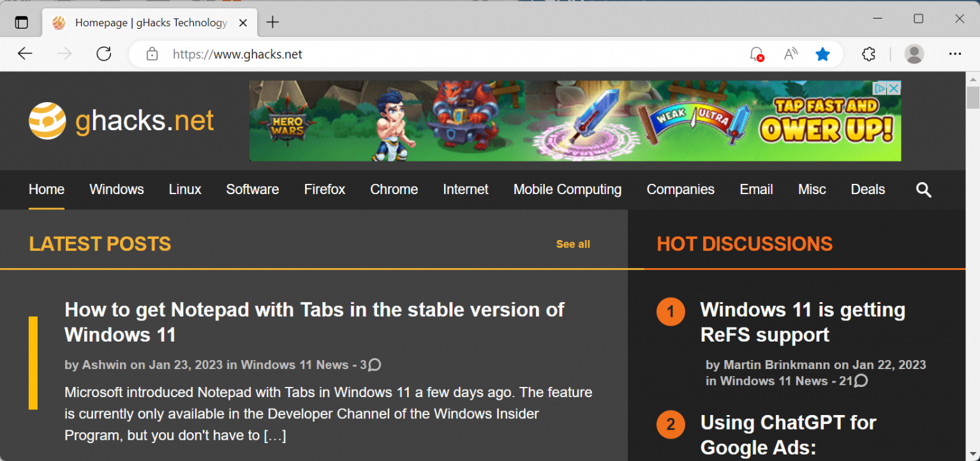Select the Windows navigation menu item
The height and width of the screenshot is (461, 980).
point(117,190)
